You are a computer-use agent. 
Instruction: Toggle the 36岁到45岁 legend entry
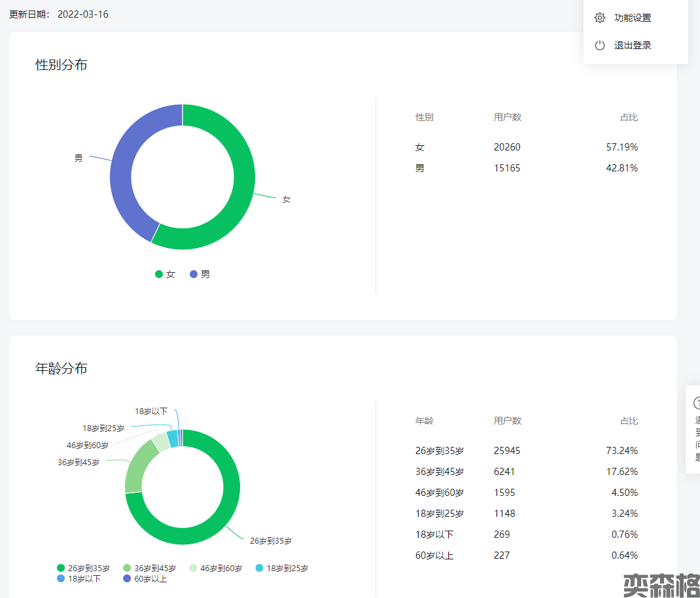click(x=150, y=568)
